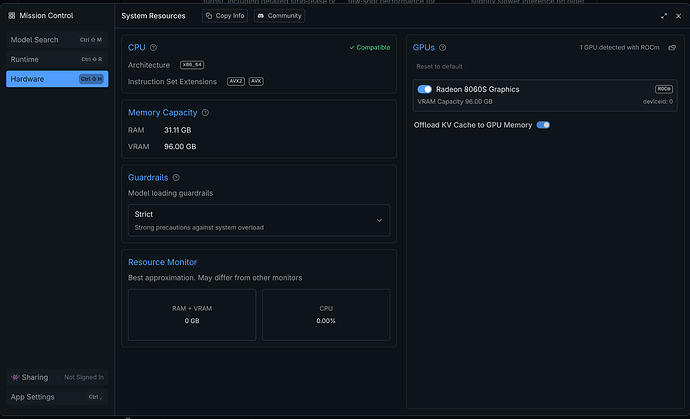Click the Sharing alien icon
This screenshot has height=419, width=690.
click(15, 377)
